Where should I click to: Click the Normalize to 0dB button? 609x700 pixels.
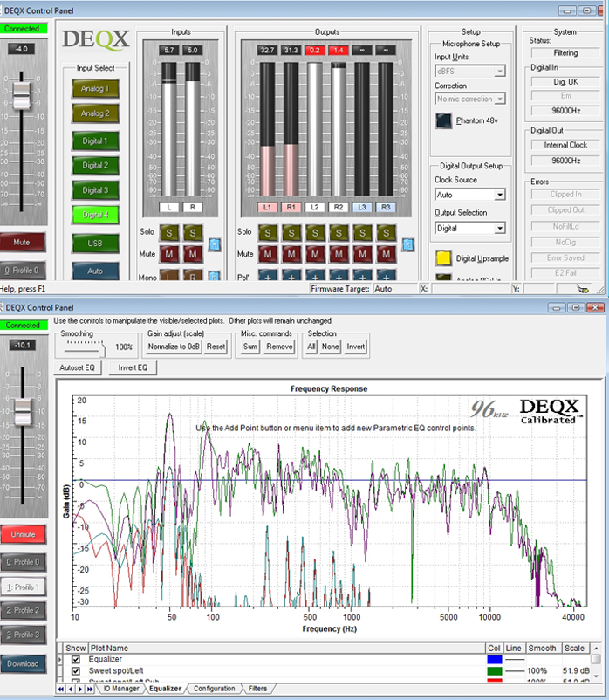coord(174,347)
